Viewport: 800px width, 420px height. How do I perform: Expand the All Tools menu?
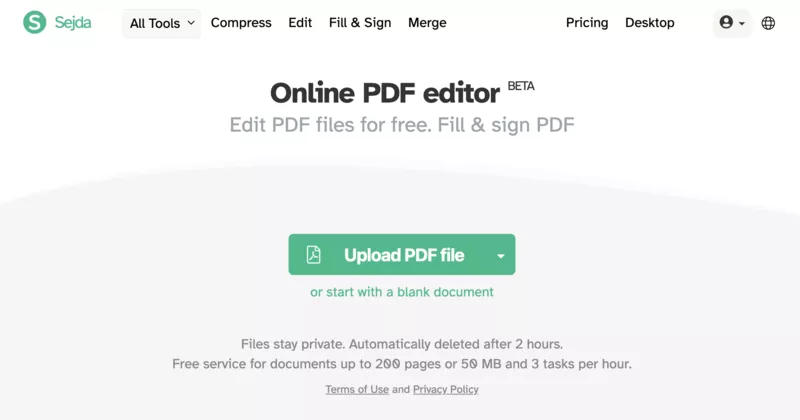(x=161, y=23)
